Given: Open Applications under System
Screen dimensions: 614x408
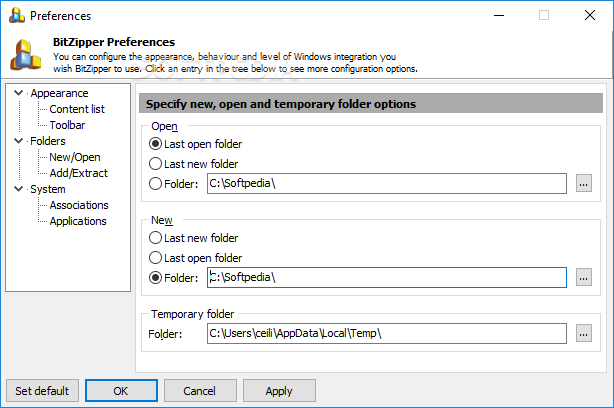Looking at the screenshot, I should pyautogui.click(x=78, y=221).
